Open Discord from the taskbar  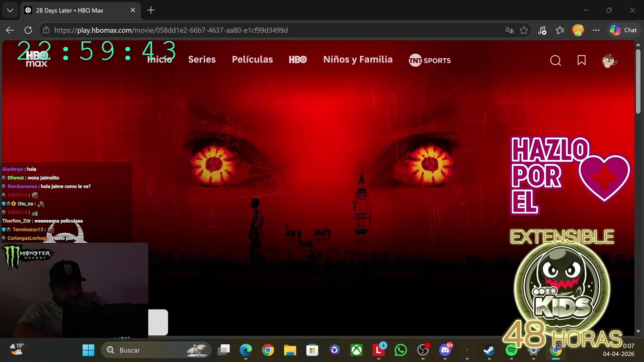[x=445, y=350]
